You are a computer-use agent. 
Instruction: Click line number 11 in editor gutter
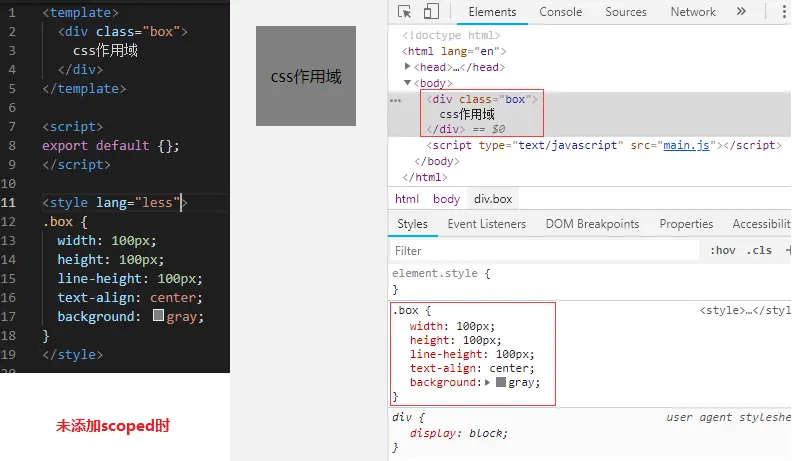pyautogui.click(x=9, y=202)
